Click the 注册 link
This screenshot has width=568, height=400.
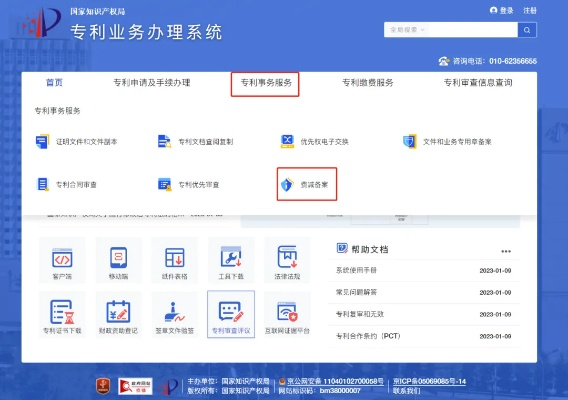(530, 11)
